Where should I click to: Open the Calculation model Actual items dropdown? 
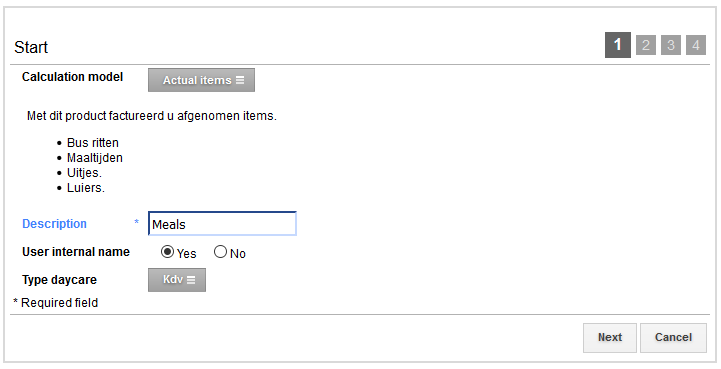pos(201,80)
